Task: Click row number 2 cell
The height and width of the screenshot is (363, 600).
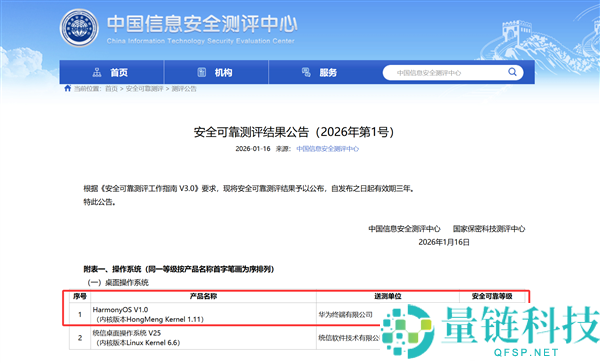Action: click(80, 338)
